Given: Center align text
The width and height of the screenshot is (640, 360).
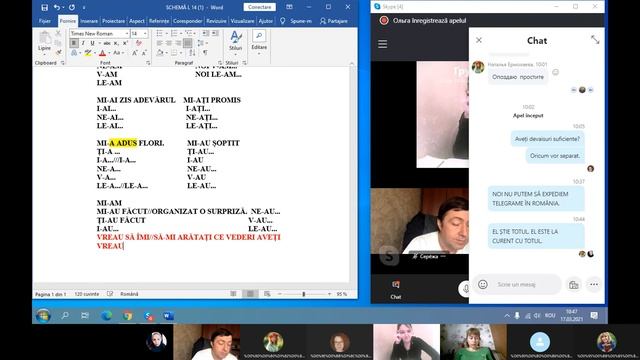Looking at the screenshot, I should point(169,43).
